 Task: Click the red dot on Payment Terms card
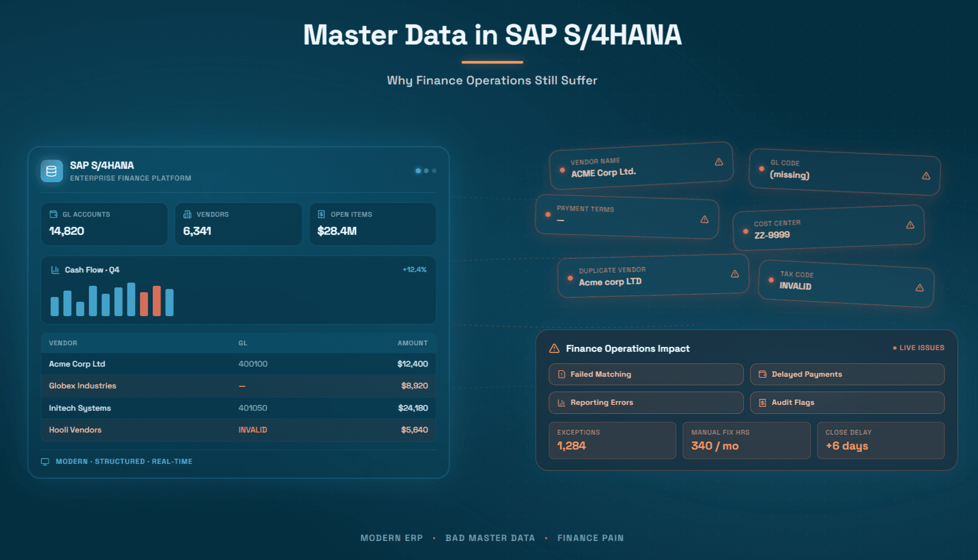[547, 215]
